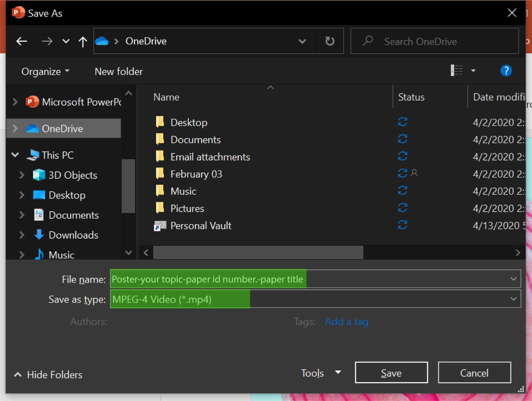532x401 pixels.
Task: Click the sync status icon for Music
Action: (x=402, y=191)
